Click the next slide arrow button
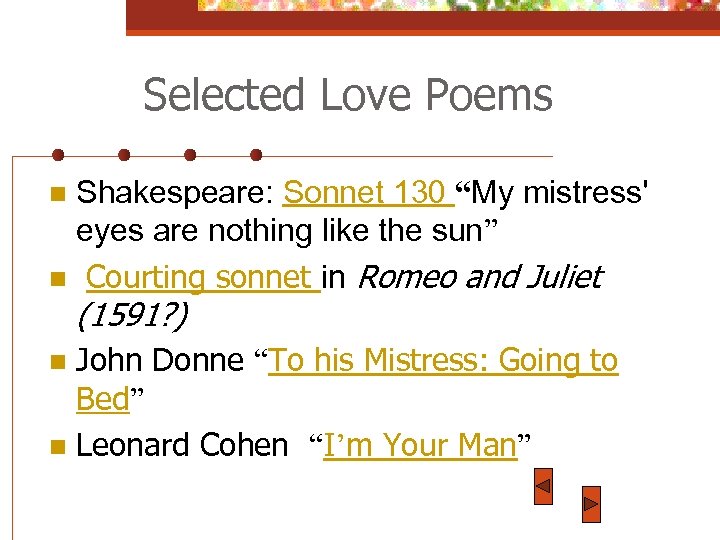 click(x=591, y=505)
